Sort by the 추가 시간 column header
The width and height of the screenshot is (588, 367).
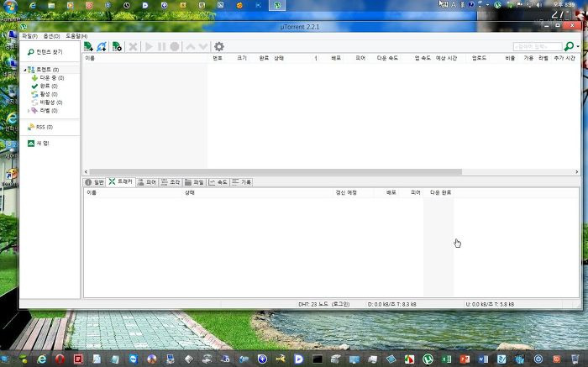point(564,58)
